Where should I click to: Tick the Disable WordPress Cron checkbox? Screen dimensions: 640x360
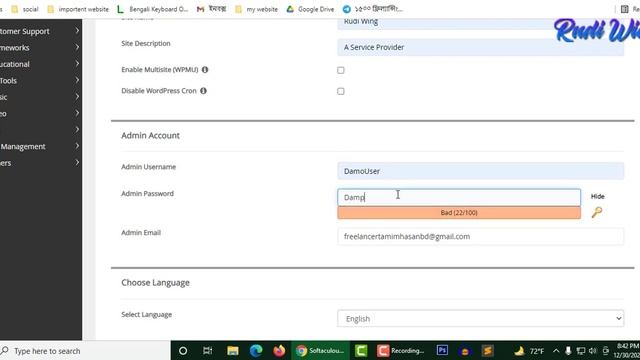pos(341,91)
